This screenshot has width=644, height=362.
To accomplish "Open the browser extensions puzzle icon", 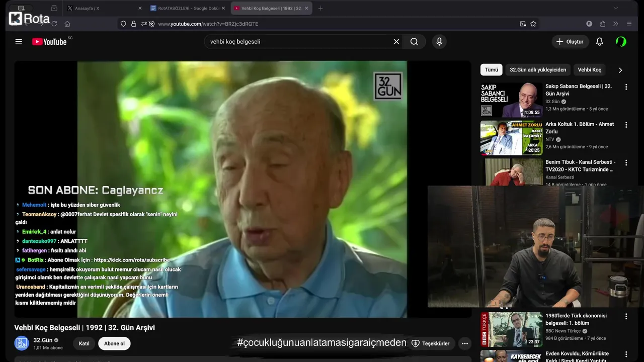I will click(x=602, y=24).
